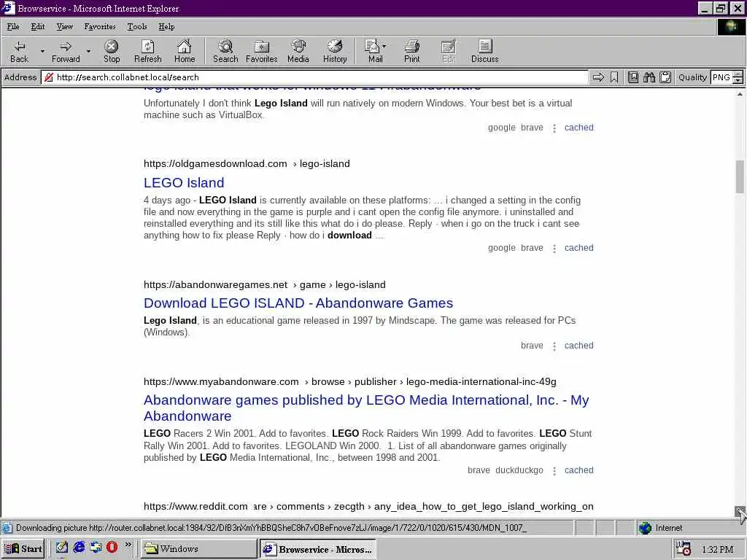Image resolution: width=747 pixels, height=560 pixels.
Task: Click the clipboard icon in address bar
Action: click(x=665, y=77)
